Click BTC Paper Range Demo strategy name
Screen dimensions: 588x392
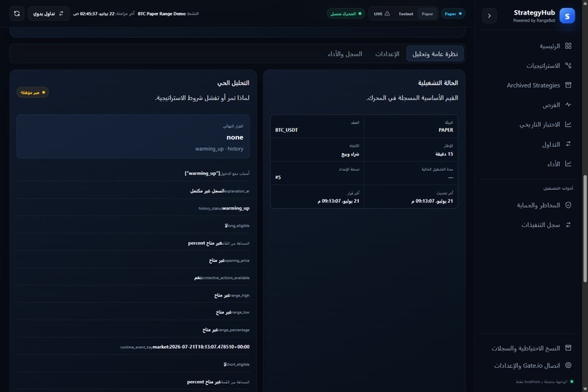[x=161, y=13]
